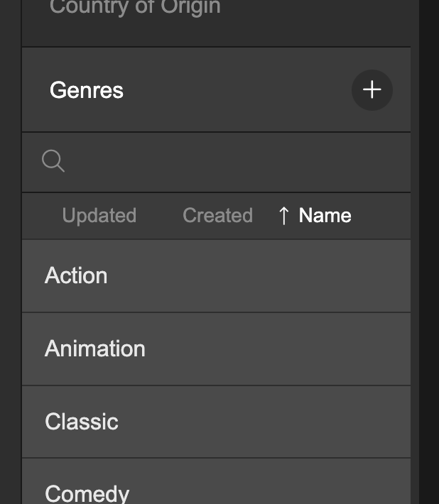Click the plus button to add a genre
The width and height of the screenshot is (439, 504).
[x=372, y=90]
